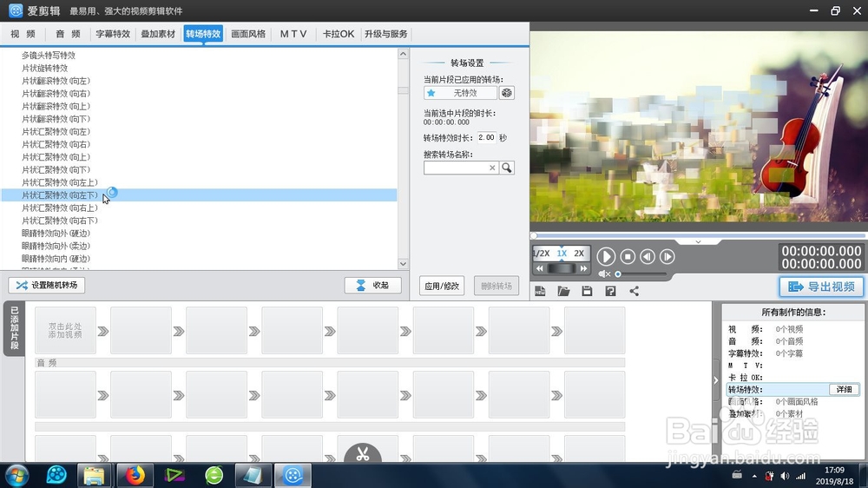868x488 pixels.
Task: Click the fast-forward double-arrow icon
Action: click(583, 268)
